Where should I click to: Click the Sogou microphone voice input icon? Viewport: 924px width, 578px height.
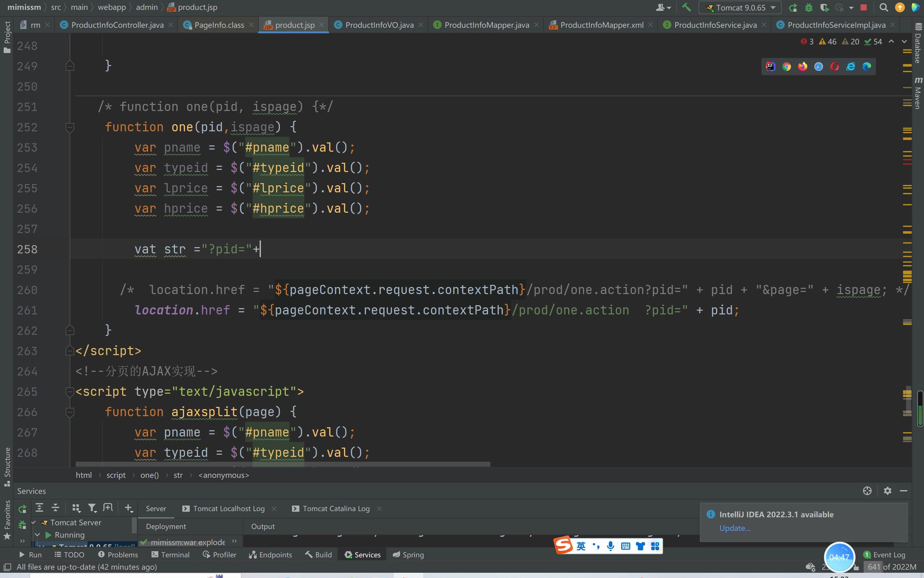(x=610, y=546)
